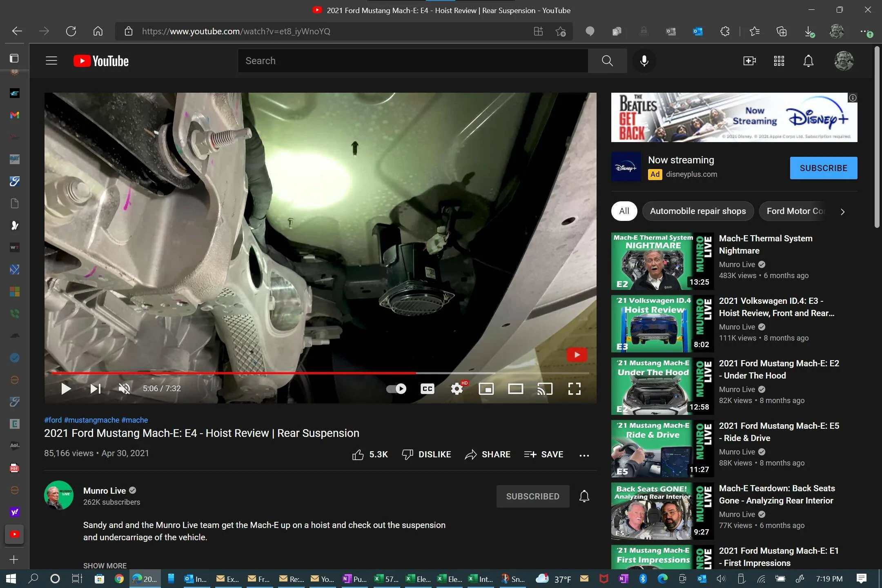The width and height of the screenshot is (882, 588).
Task: Show more filter chips with arrow
Action: click(x=842, y=212)
